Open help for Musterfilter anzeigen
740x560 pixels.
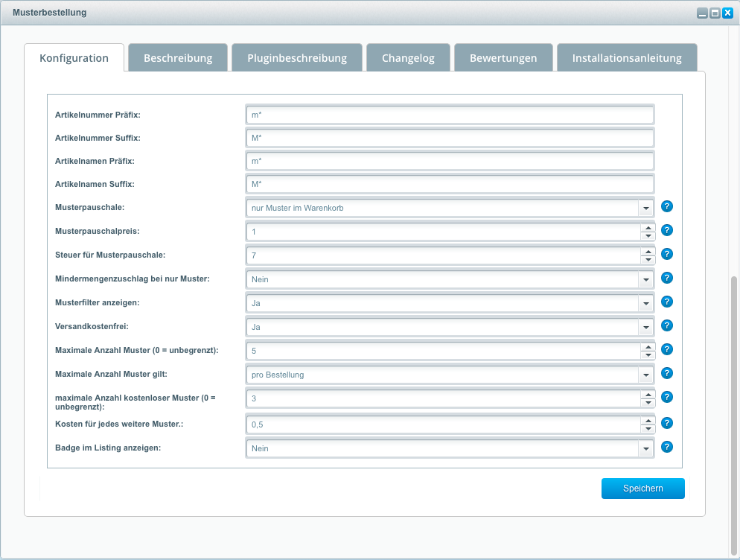[x=667, y=302]
